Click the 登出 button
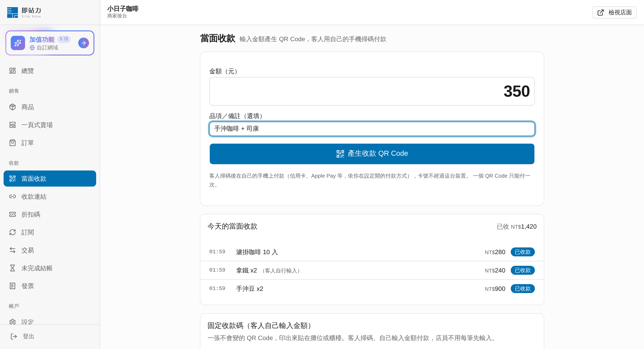The width and height of the screenshot is (644, 349). tap(50, 336)
